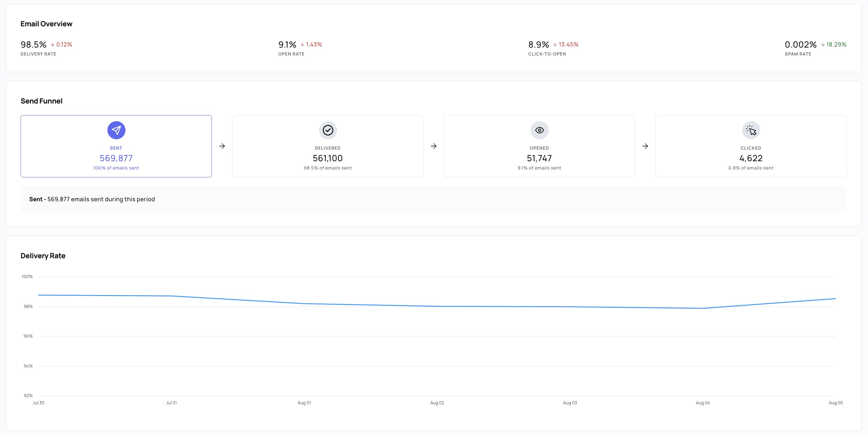This screenshot has width=868, height=435.
Task: Click the 51,747 opened count
Action: click(x=539, y=158)
